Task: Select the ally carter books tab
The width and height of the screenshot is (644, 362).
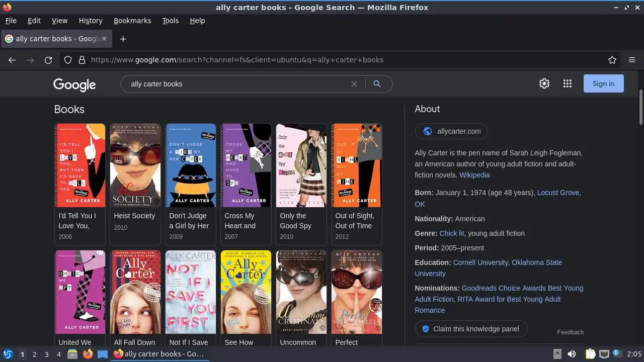Action: tap(55, 39)
